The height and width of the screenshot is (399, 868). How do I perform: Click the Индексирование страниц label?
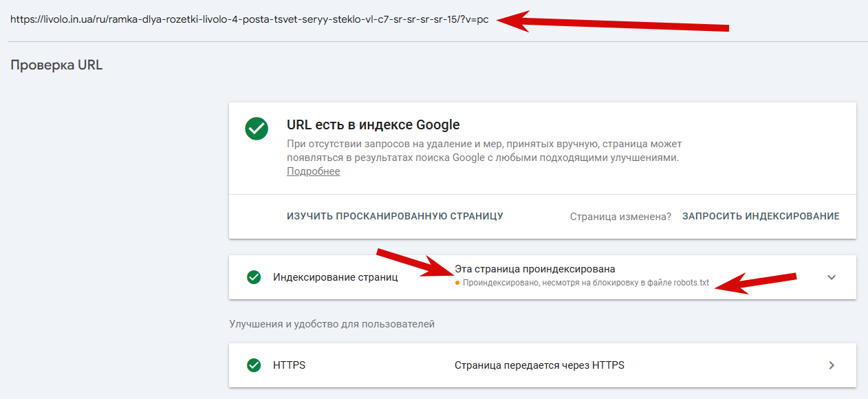pyautogui.click(x=335, y=277)
